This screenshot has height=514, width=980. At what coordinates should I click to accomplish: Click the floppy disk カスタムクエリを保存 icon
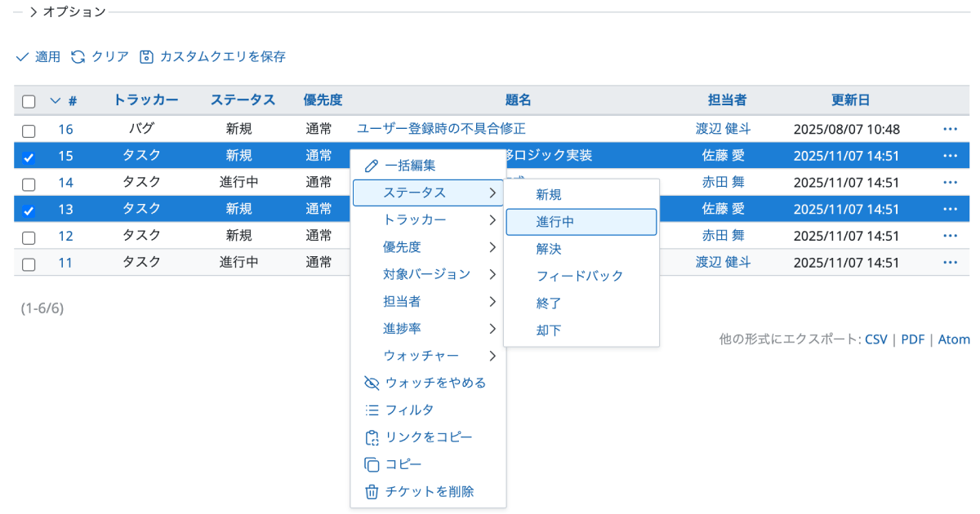(146, 57)
